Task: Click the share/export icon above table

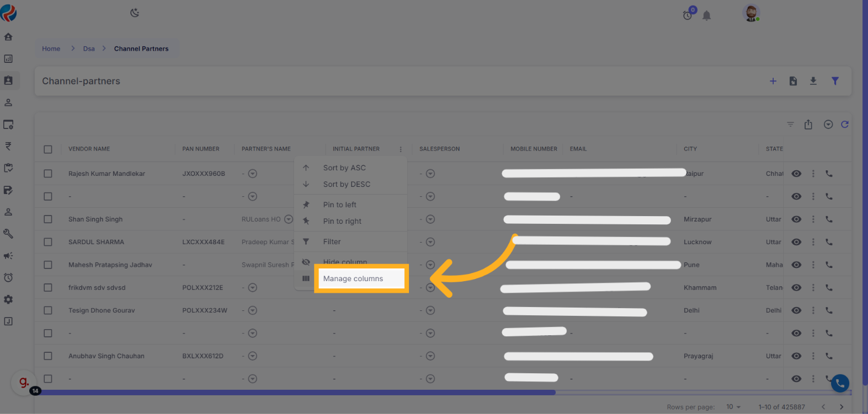Action: [808, 125]
